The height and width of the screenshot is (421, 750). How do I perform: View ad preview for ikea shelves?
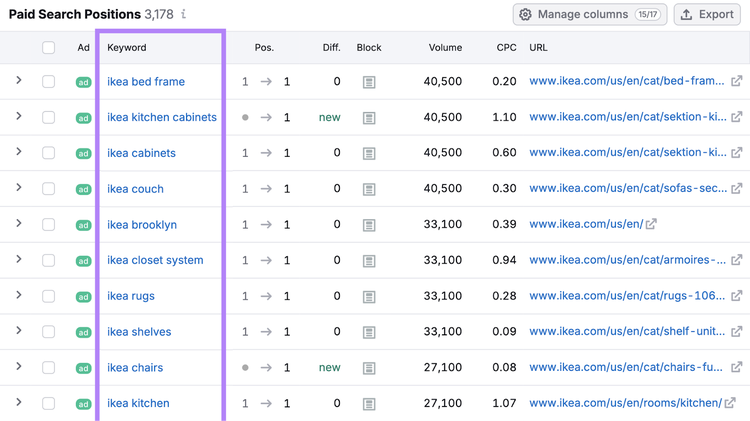[x=83, y=332]
